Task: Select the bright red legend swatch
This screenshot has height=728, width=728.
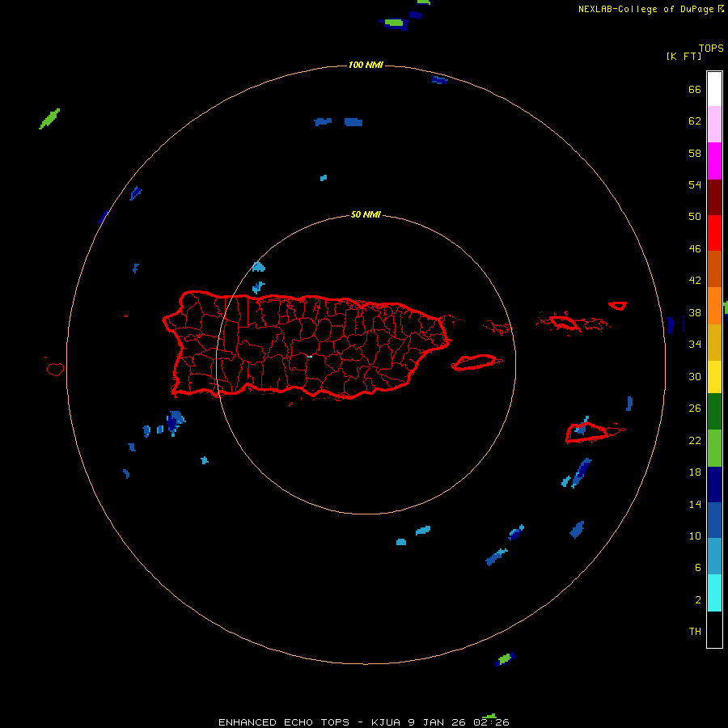Action: 714,233
